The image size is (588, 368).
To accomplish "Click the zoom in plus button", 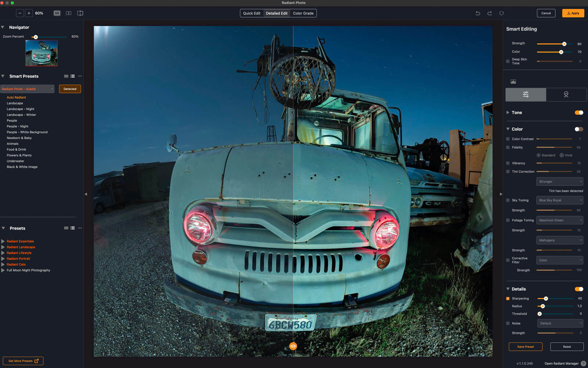I will point(29,13).
